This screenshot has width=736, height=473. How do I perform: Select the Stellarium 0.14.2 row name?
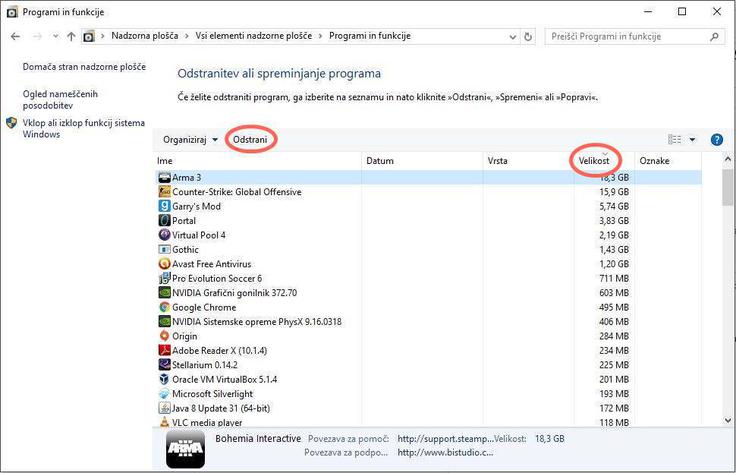pos(205,365)
